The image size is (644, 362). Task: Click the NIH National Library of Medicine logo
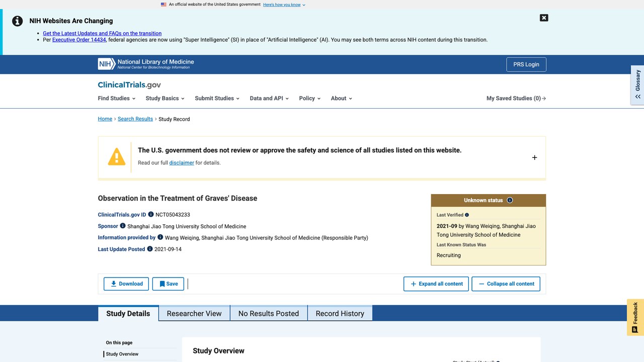(x=146, y=64)
